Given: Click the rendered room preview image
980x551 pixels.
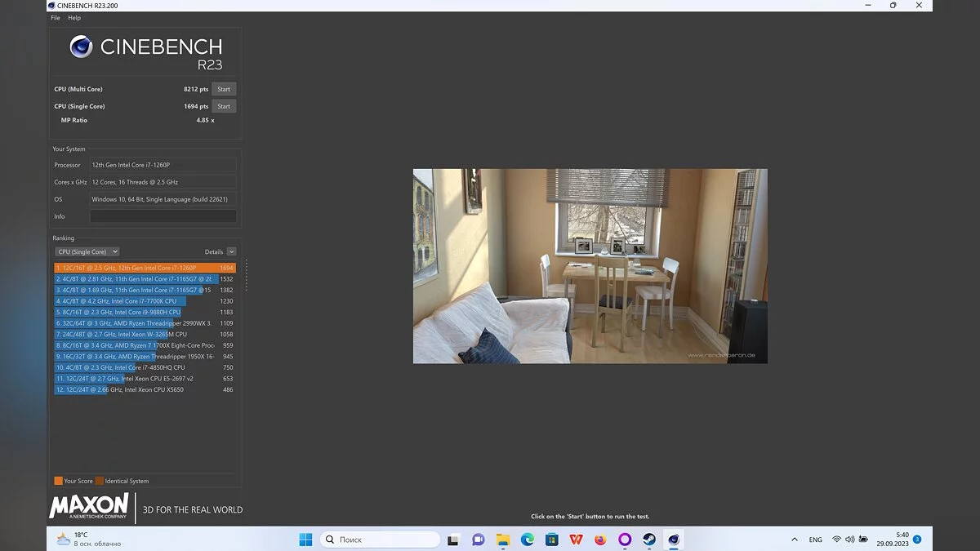Looking at the screenshot, I should pyautogui.click(x=590, y=266).
